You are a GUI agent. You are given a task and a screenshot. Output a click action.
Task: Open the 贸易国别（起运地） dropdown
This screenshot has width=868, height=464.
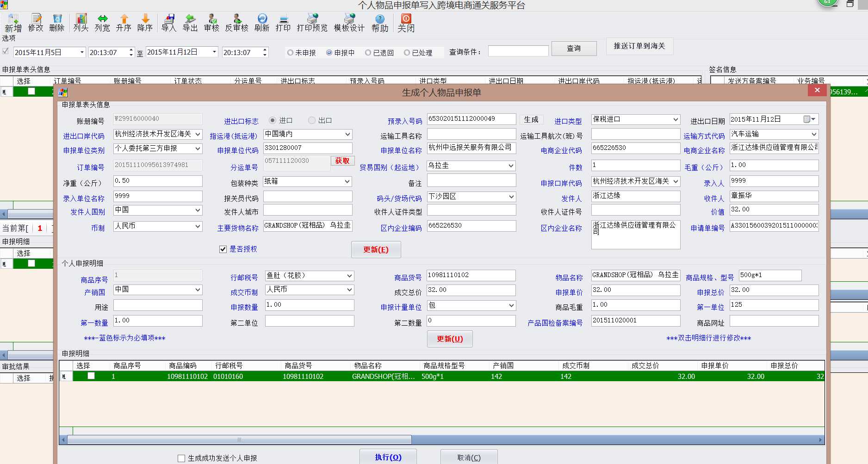coord(511,166)
